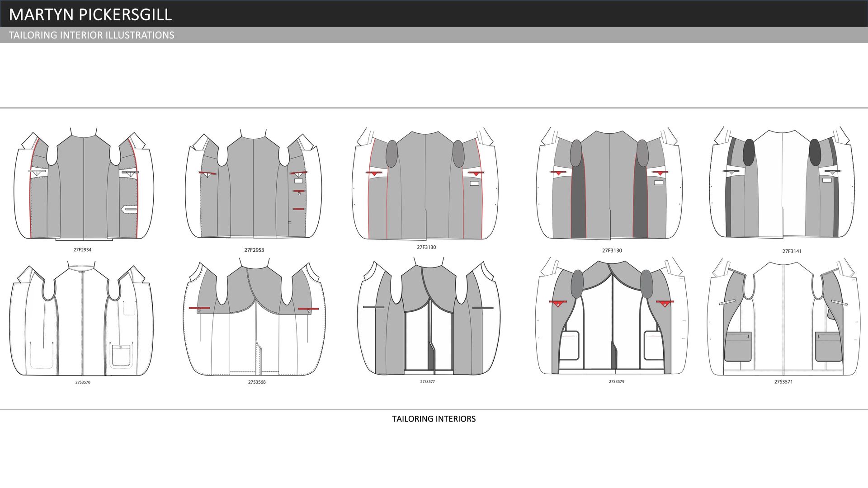Click the 27S3571 code label
868x488 pixels.
783,382
